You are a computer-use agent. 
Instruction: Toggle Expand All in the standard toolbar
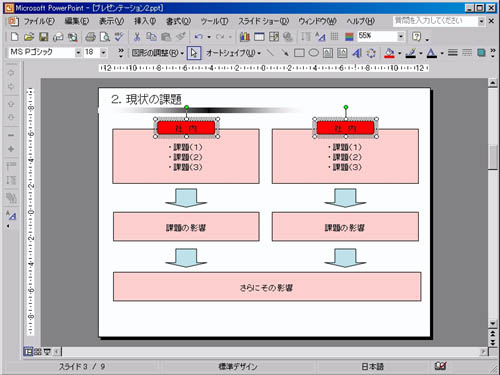tap(306, 37)
